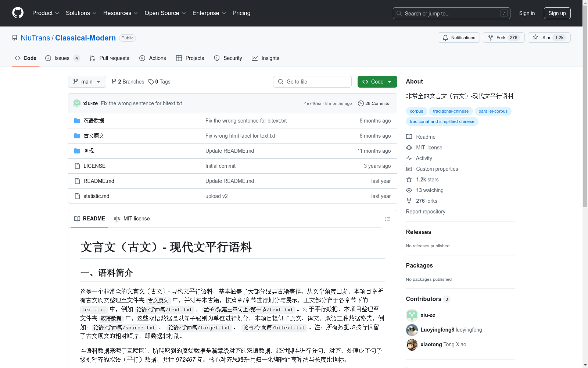The width and height of the screenshot is (588, 368).
Task: Focus the Search or jump to field
Action: point(452,13)
